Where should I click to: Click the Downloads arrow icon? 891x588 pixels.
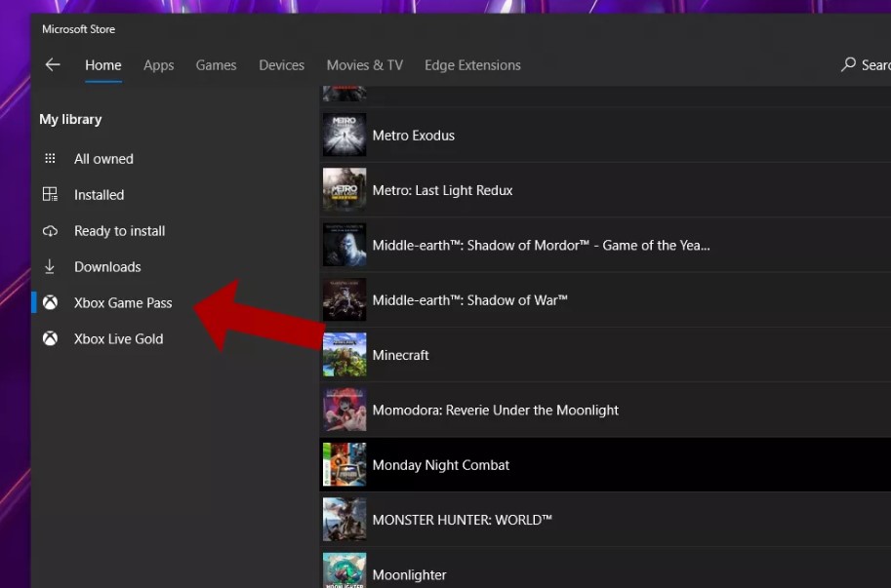[50, 267]
